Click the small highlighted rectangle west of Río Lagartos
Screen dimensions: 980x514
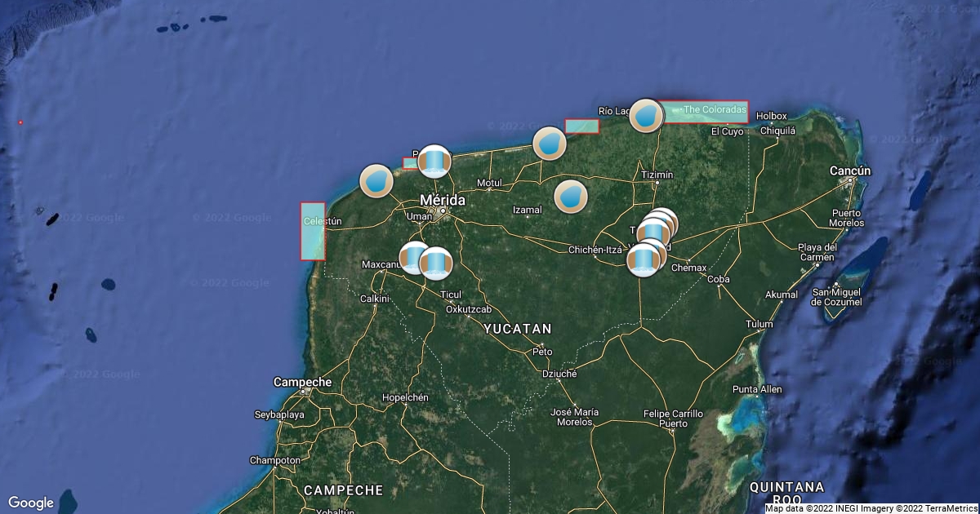581,126
